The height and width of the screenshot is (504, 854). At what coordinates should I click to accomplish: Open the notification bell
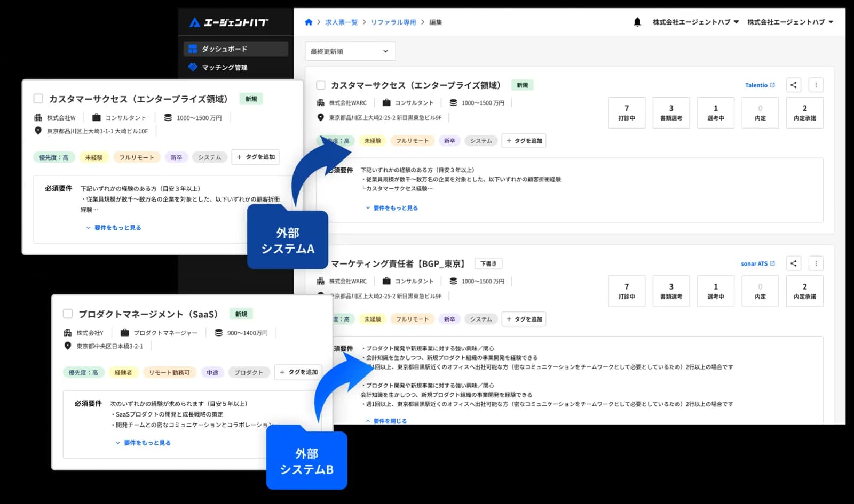637,22
